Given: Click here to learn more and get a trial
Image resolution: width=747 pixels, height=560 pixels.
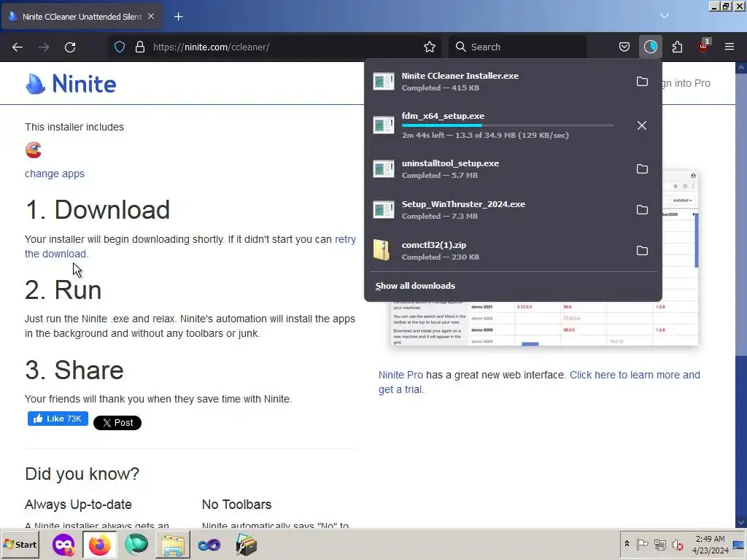Looking at the screenshot, I should (x=635, y=375).
